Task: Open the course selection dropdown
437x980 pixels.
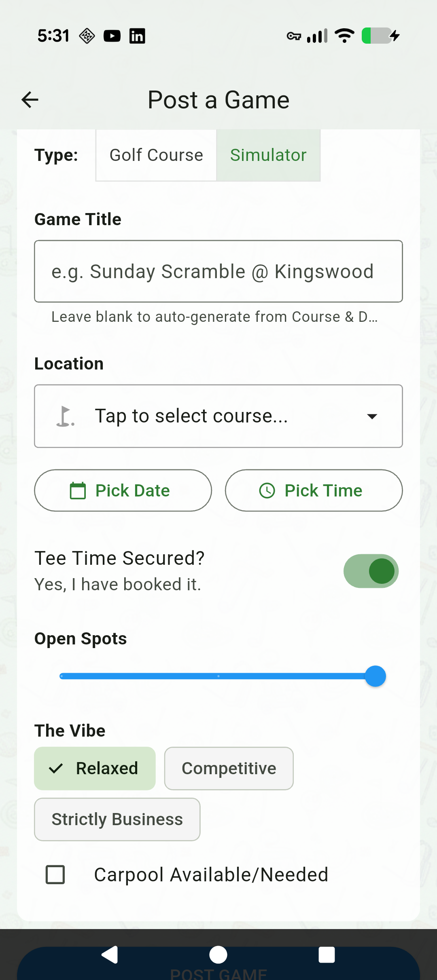Action: [218, 416]
